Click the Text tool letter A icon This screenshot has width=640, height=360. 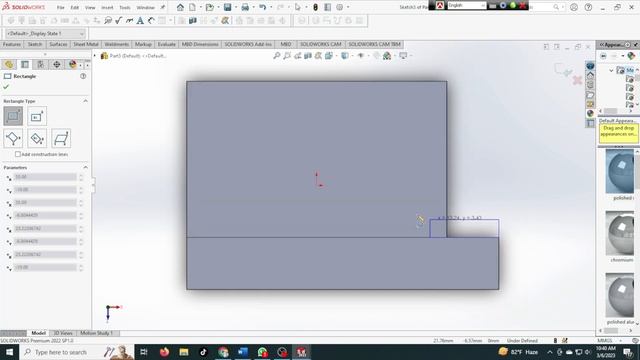click(x=140, y=20)
